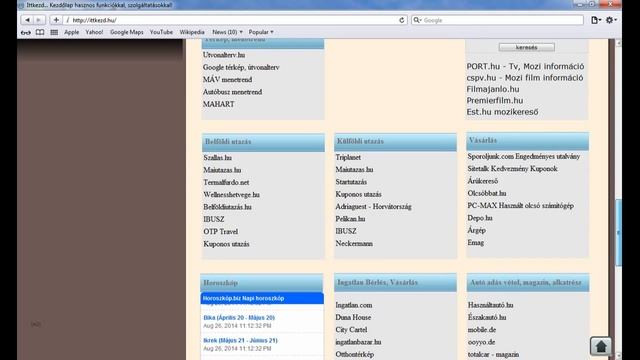Open the MAHART link
This screenshot has width=640, height=360.
pos(218,104)
